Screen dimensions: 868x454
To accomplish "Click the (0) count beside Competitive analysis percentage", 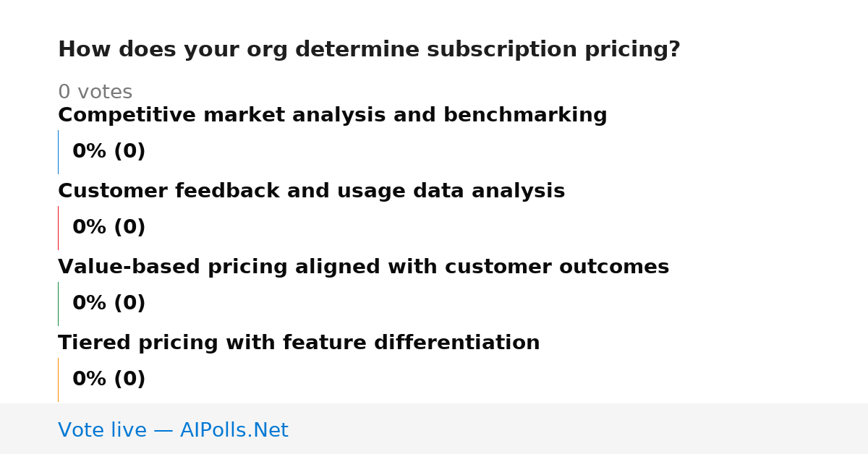I will pos(129,152).
